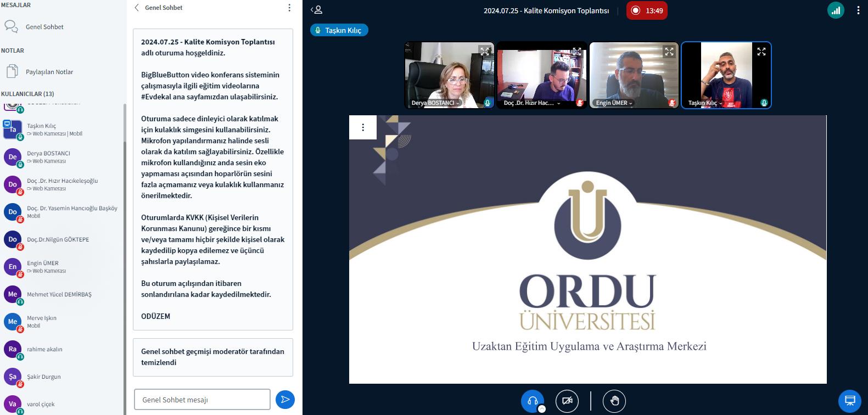The width and height of the screenshot is (868, 415).
Task: Select user Doç. Dr. Hızır Hacıkeleşoğlu
Action: pos(61,184)
